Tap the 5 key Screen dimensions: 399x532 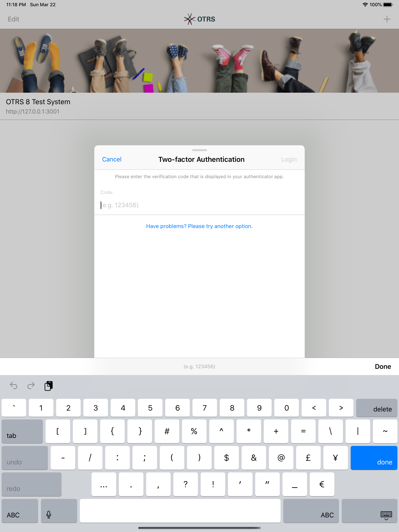pos(150,408)
